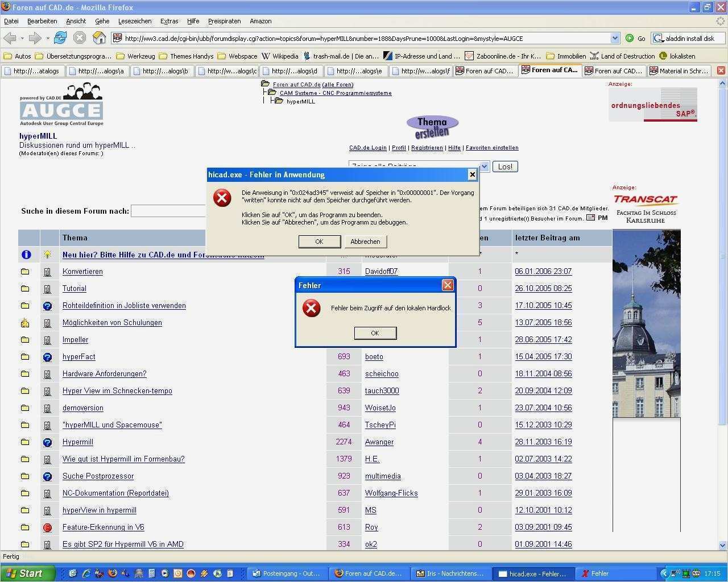Open the CAD.de Login link
This screenshot has width=728, height=582.
(x=367, y=148)
